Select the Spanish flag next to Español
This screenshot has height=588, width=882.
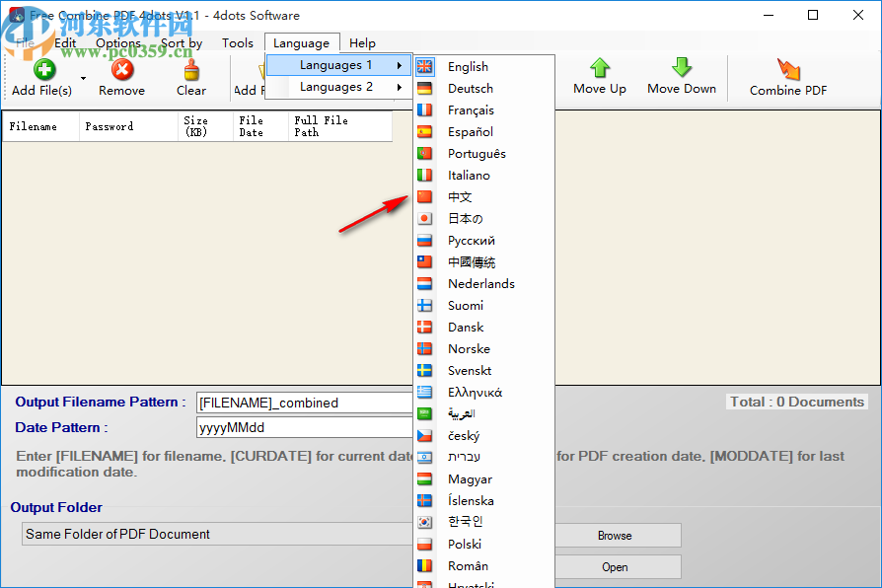424,131
